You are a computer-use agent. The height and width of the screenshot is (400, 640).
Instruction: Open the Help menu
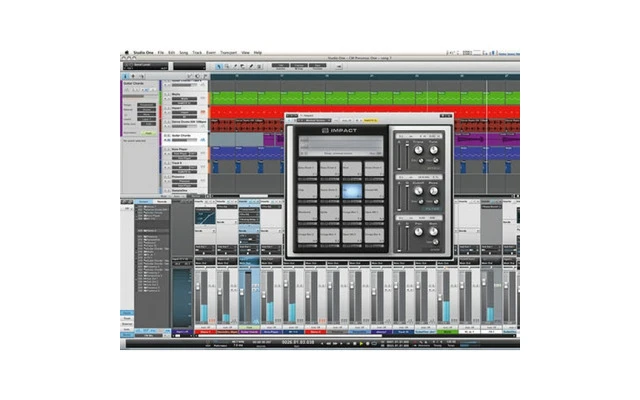pyautogui.click(x=258, y=53)
